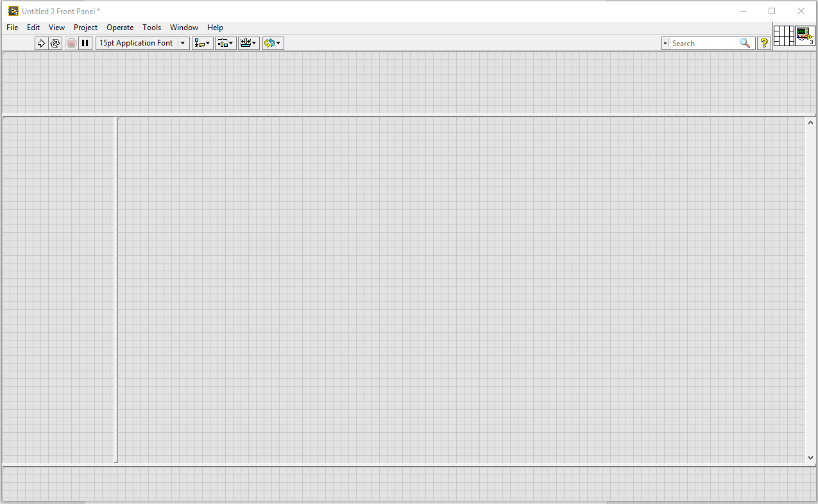
Task: Open the Align Objects tool
Action: point(200,43)
